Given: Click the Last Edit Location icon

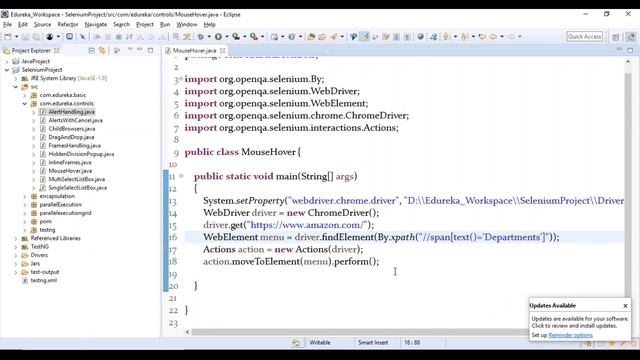Looking at the screenshot, I should point(482,37).
